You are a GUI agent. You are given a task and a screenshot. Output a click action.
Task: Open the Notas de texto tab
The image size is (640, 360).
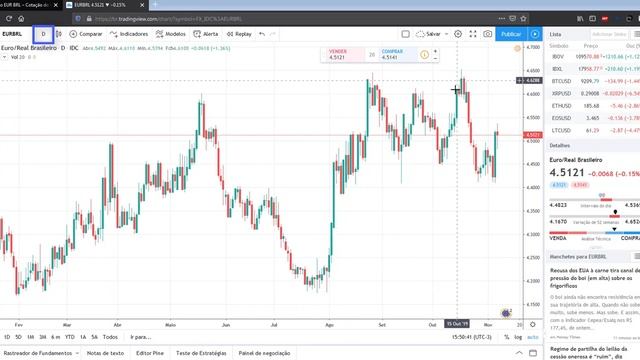[105, 353]
